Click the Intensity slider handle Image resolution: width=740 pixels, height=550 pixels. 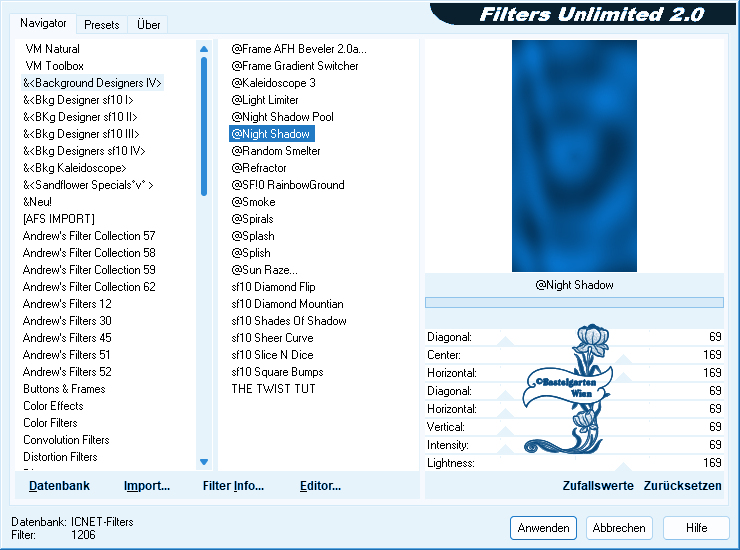tap(505, 449)
